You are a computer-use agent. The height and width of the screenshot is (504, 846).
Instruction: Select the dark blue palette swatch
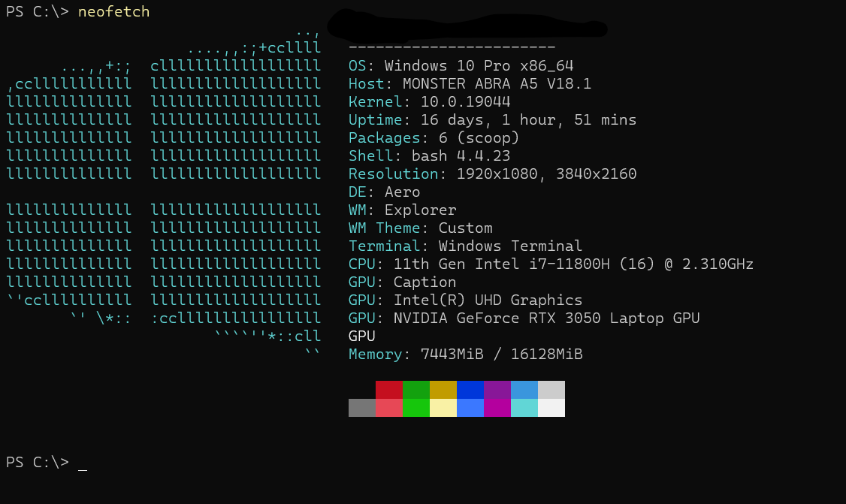click(x=470, y=390)
